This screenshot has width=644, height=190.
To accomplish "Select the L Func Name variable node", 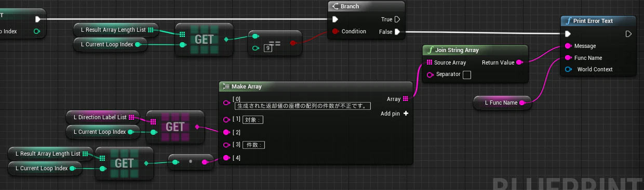I will tap(502, 103).
